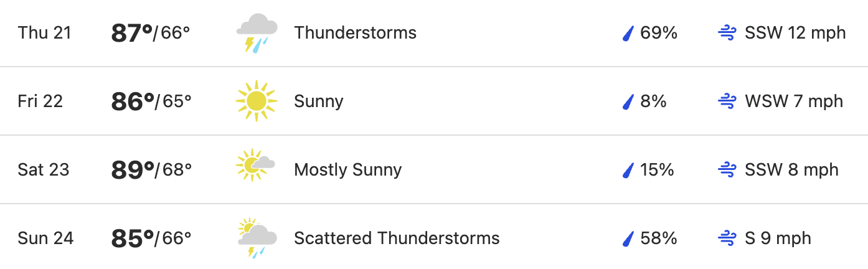Expand the Fri 22 forecast row
The height and width of the screenshot is (269, 868).
pos(434,101)
